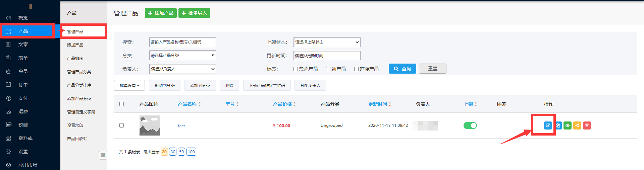Screen dimensions: 644x170
Task: Open 支付 payment via the dollar icon
Action: 9,98
